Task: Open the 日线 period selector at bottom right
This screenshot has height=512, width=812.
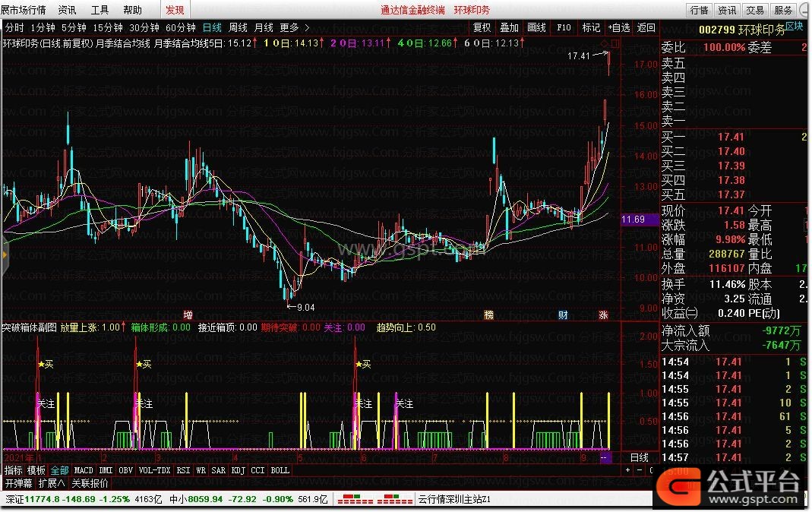Action: point(640,457)
